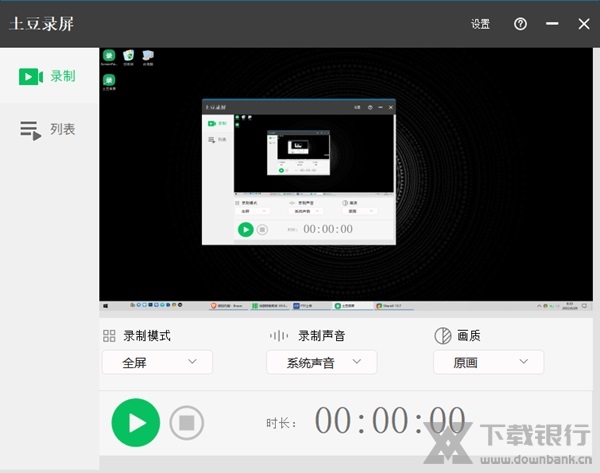Click the 录制声音 waveform icon
The height and width of the screenshot is (473, 600).
pyautogui.click(x=279, y=336)
